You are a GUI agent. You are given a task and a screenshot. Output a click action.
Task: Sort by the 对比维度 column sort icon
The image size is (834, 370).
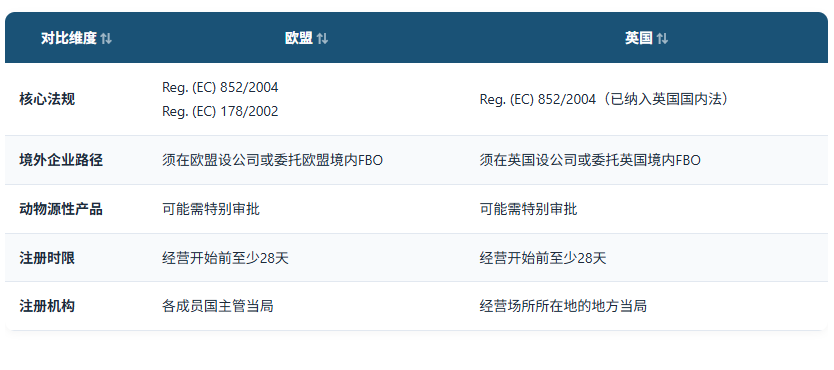coord(106,39)
